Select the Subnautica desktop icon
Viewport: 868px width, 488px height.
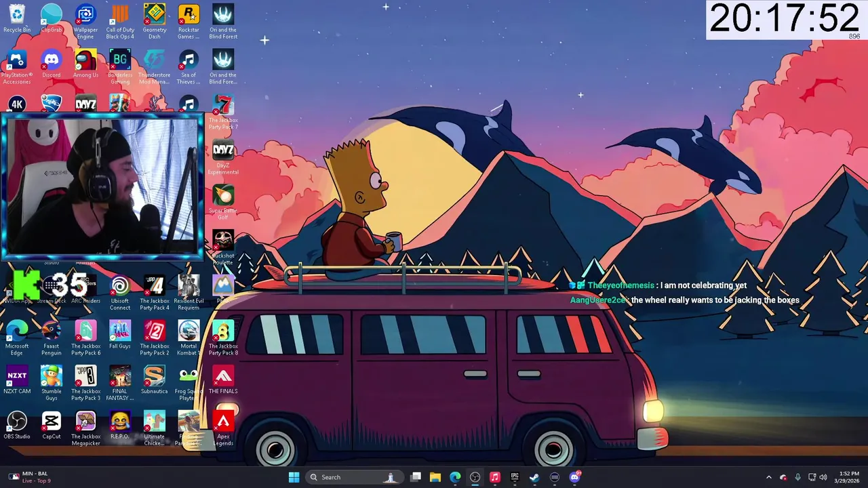click(x=155, y=380)
